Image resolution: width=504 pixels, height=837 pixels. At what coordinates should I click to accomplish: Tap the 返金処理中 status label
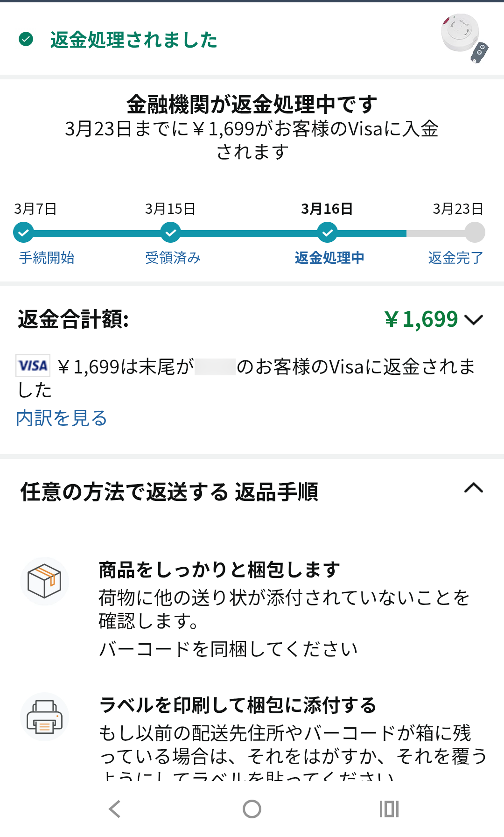coord(329,258)
